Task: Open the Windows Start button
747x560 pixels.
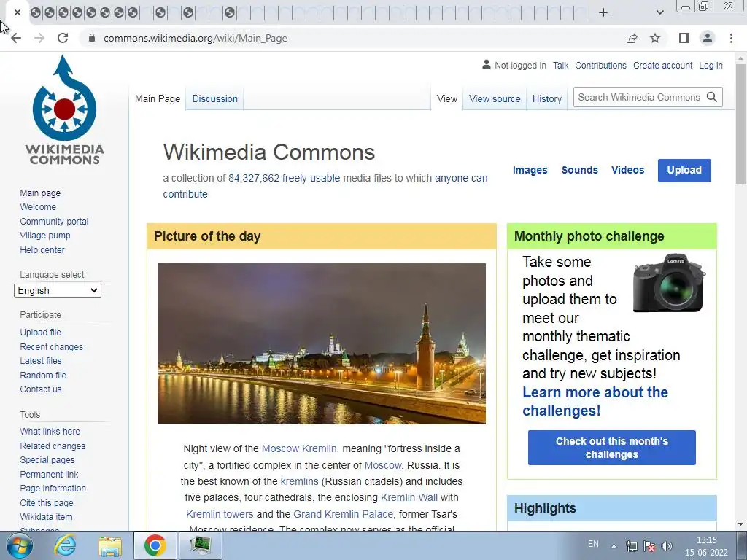Action: tap(19, 545)
